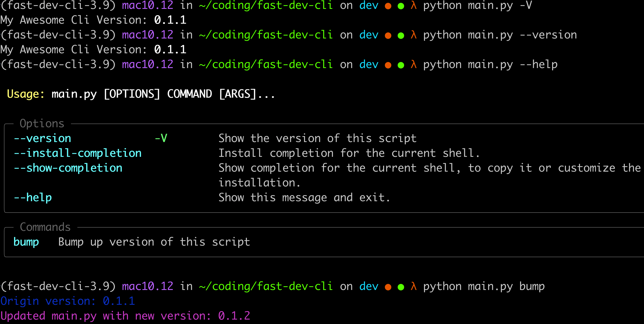
Task: Click the green dot on the --version prompt line
Action: tap(401, 36)
